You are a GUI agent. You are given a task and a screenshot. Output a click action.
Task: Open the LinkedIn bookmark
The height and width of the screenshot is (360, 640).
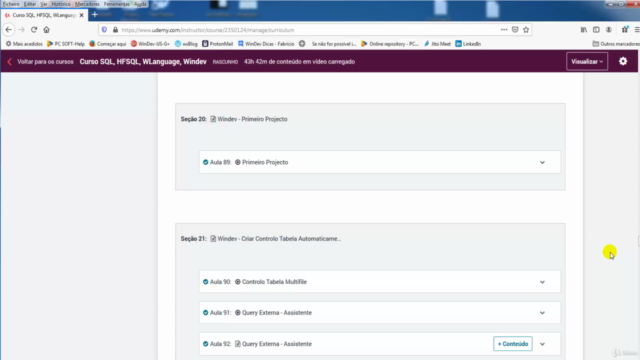pyautogui.click(x=468, y=44)
